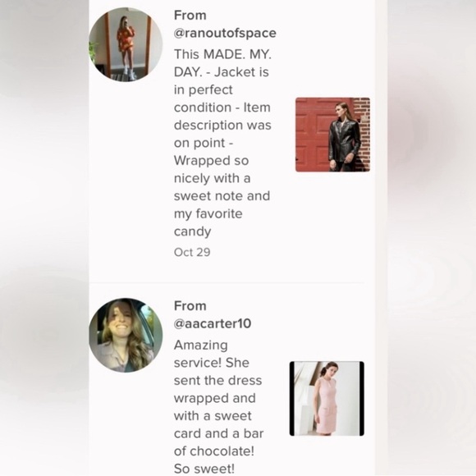
Task: Click the "in perfect" review line
Action: 203,89
